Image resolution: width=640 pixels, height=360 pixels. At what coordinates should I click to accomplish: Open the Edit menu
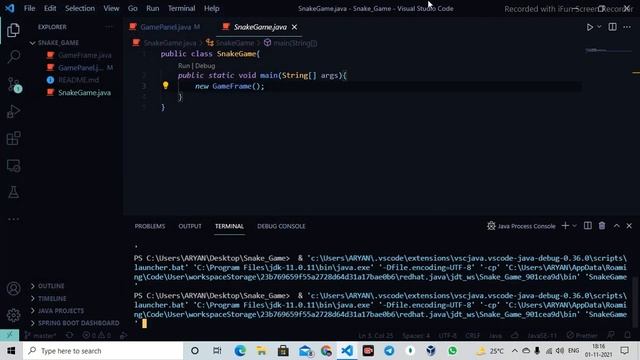[x=50, y=8]
